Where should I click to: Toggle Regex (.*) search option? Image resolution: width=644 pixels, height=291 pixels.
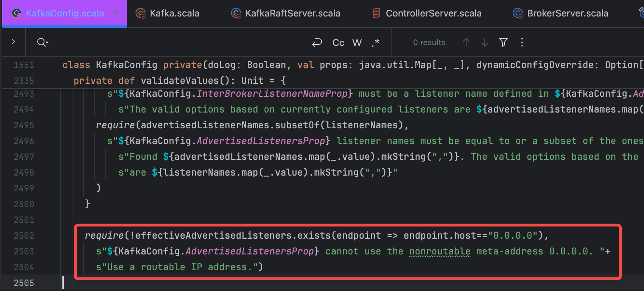[375, 43]
